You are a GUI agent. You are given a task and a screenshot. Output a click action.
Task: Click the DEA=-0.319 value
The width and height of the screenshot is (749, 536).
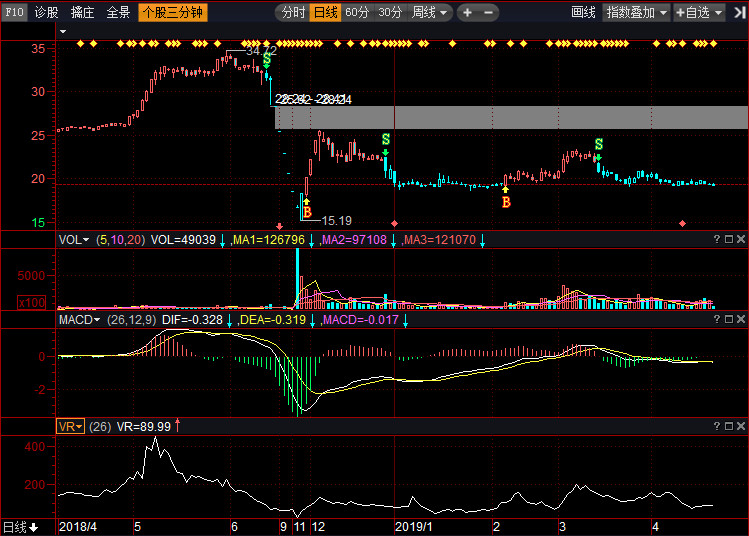point(273,320)
